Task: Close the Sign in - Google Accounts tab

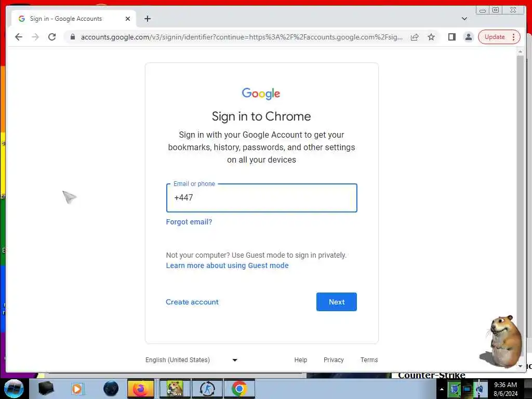Action: [x=128, y=19]
